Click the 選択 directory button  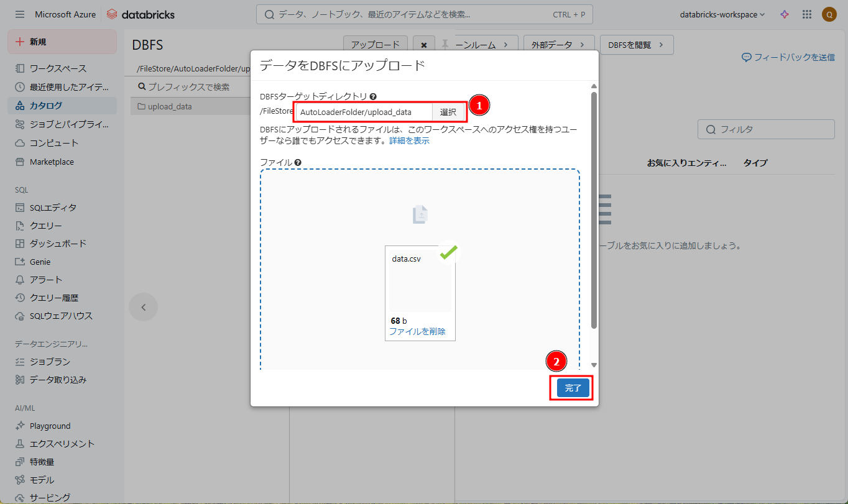[448, 112]
